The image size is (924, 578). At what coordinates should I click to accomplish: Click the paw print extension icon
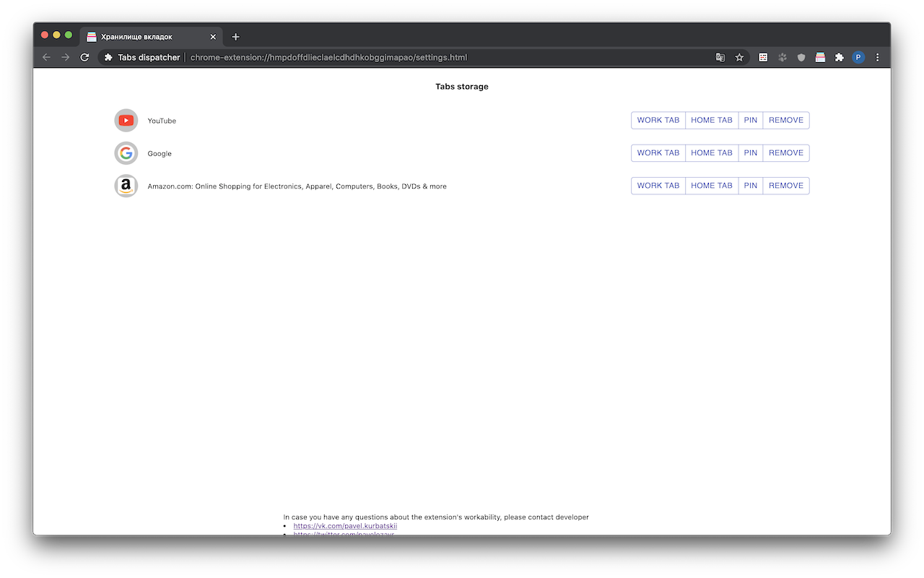[x=783, y=57]
